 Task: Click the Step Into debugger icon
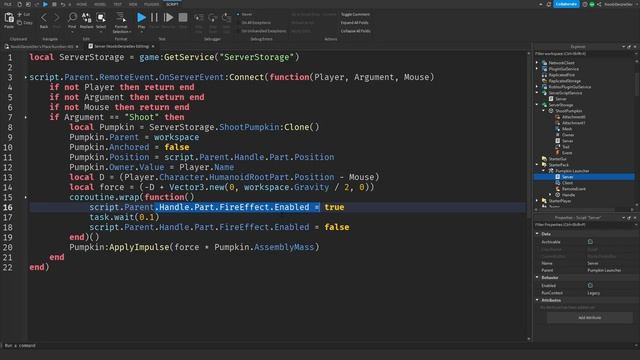click(199, 18)
